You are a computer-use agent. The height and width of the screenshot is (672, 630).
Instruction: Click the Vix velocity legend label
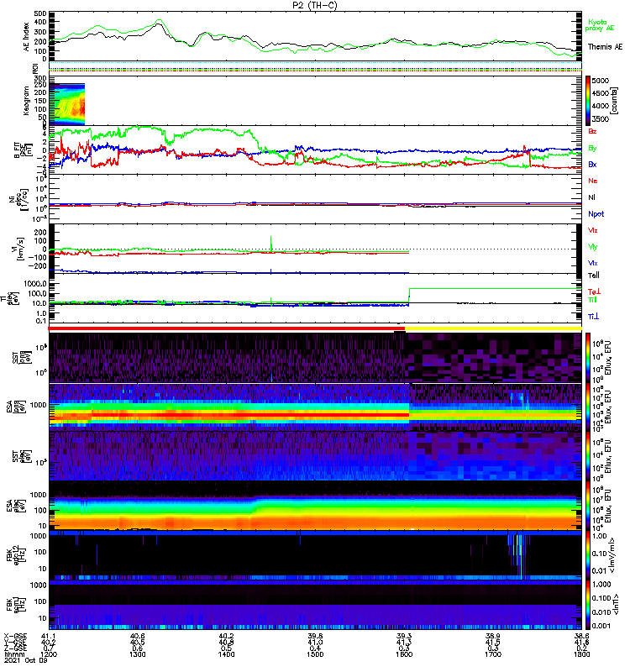pos(592,263)
